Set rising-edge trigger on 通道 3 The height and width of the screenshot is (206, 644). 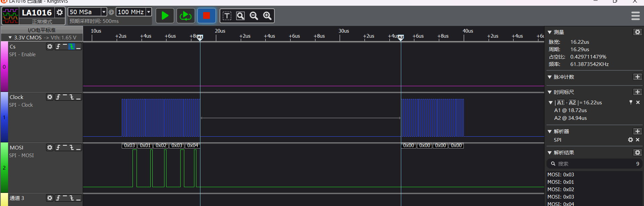click(x=58, y=198)
